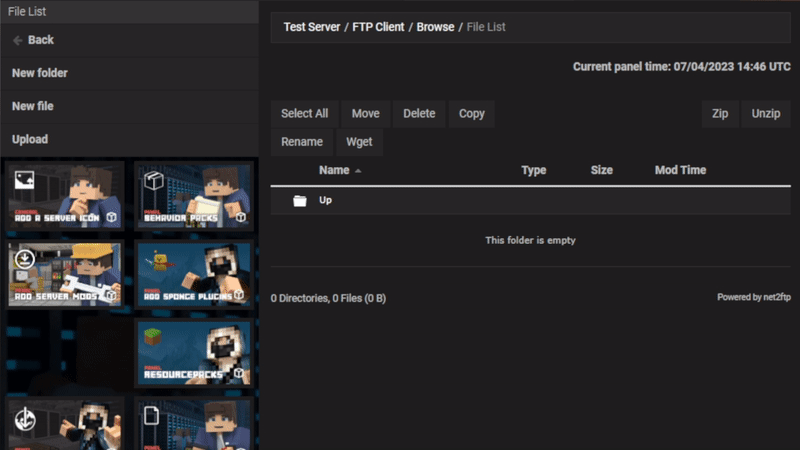Click the Copy button

tap(471, 114)
